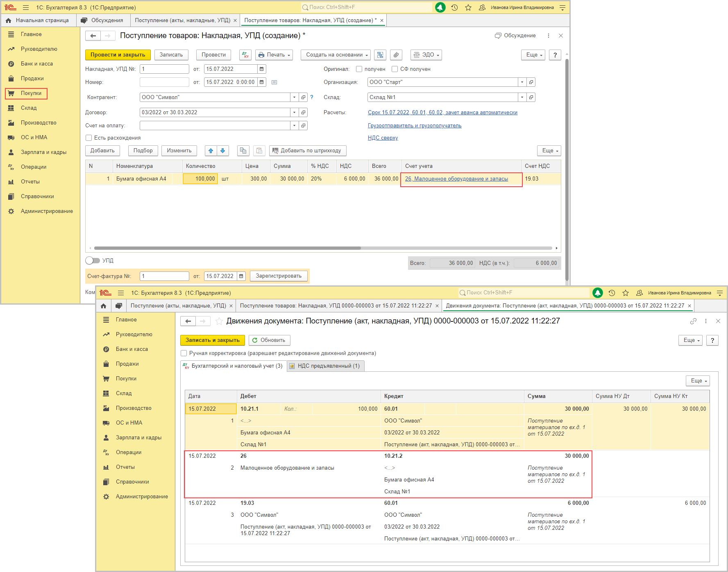This screenshot has height=572, width=728.
Task: Enable Ручная корректировка checkbox
Action: 184,353
